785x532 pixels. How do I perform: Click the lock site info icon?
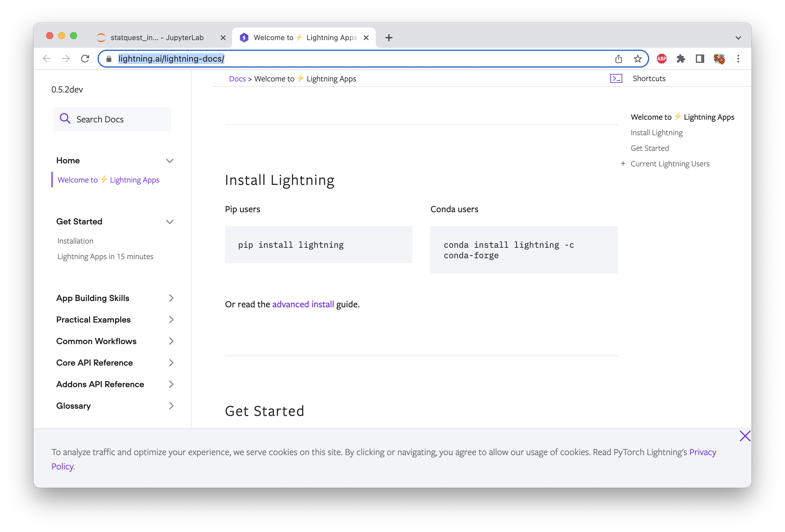(x=109, y=59)
